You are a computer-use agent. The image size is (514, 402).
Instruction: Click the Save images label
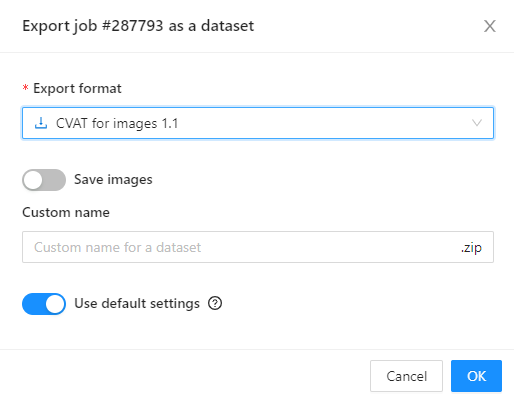tap(113, 180)
